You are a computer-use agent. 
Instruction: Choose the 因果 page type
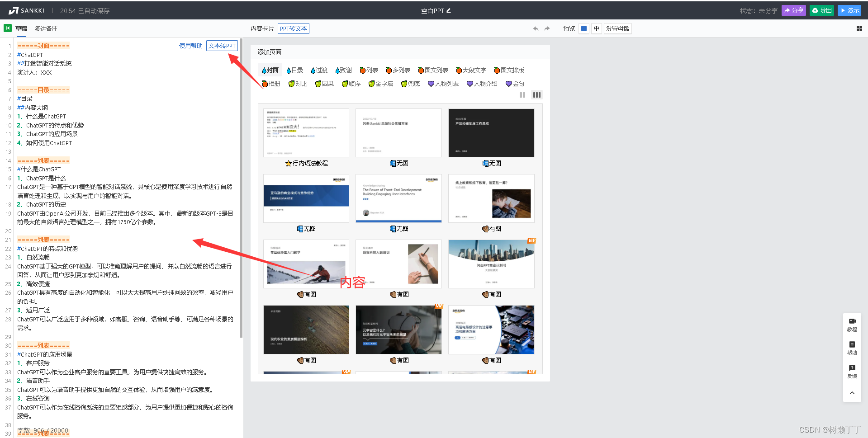[x=325, y=84]
